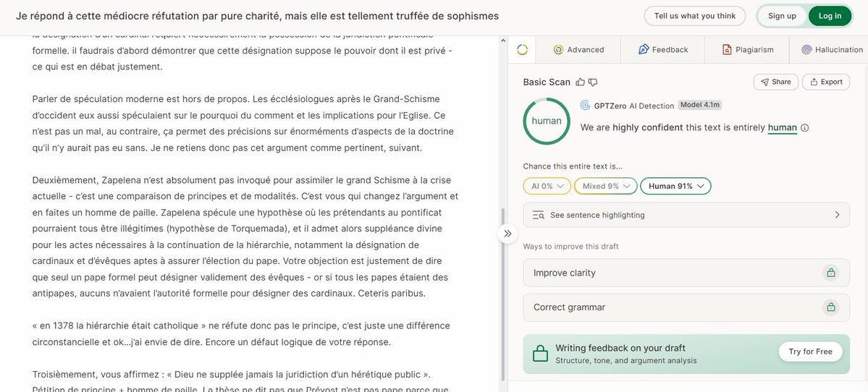
Task: Click the Model 4.1m badge
Action: coord(700,105)
